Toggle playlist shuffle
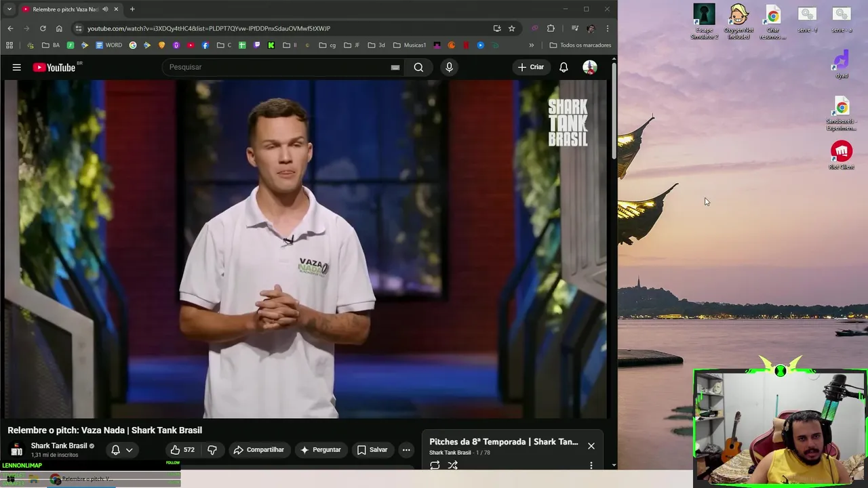This screenshot has height=488, width=868. coord(453,465)
